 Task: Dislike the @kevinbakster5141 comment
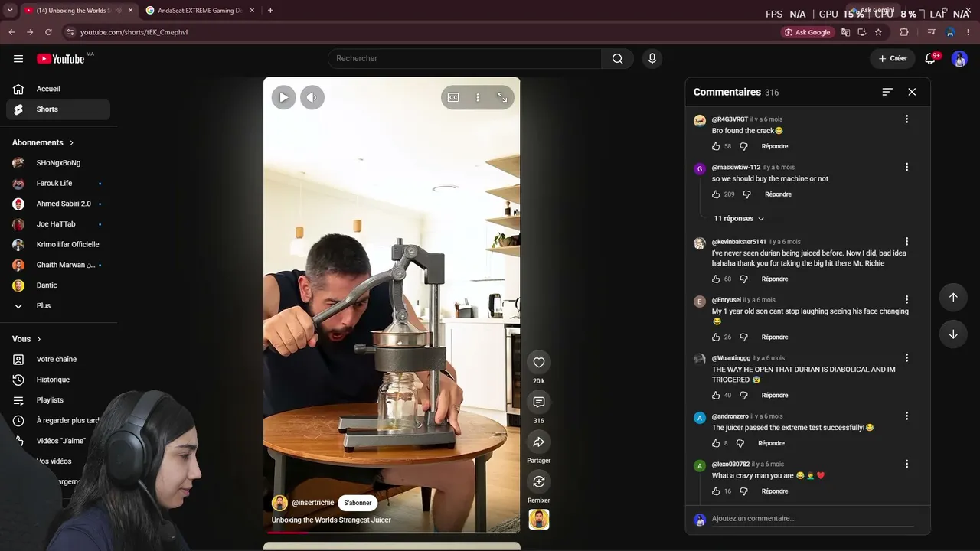[743, 279]
